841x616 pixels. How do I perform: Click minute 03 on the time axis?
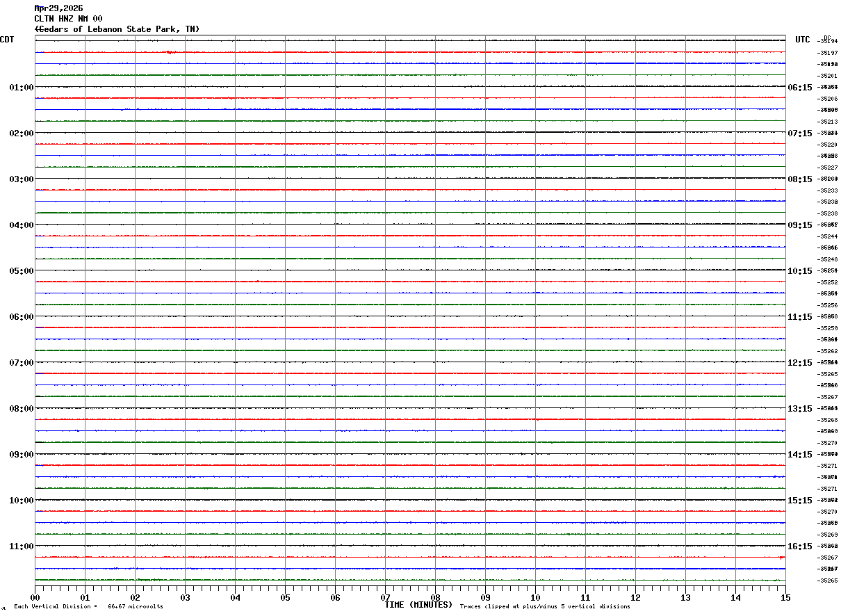click(185, 597)
